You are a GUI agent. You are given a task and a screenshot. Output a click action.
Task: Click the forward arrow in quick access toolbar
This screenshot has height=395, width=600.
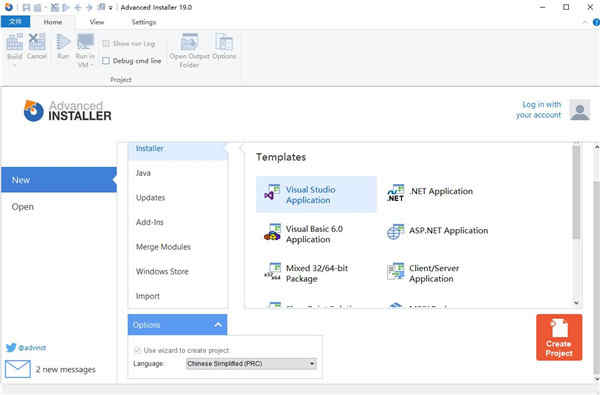point(89,7)
